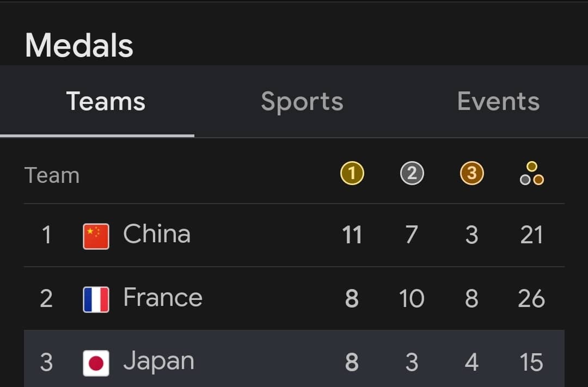Screen dimensions: 588x387
Task: Click China's total of 21 medals
Action: point(531,235)
